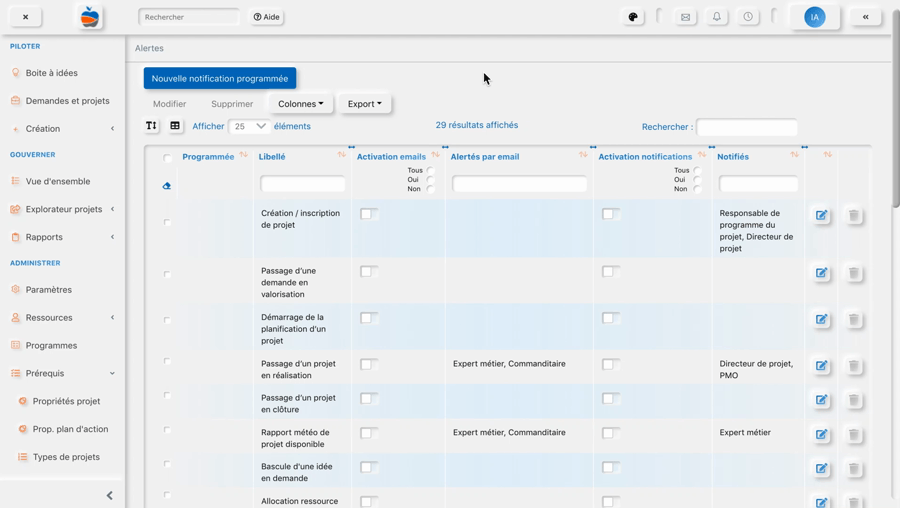Click the top Rechercher search field

[x=188, y=17]
